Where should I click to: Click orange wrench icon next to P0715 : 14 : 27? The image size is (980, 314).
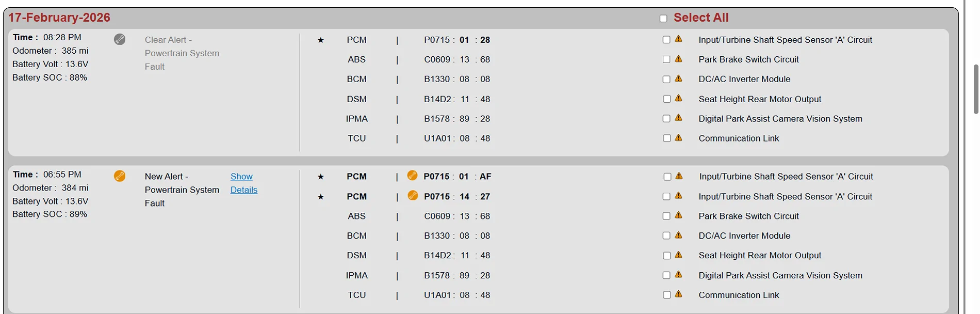413,195
